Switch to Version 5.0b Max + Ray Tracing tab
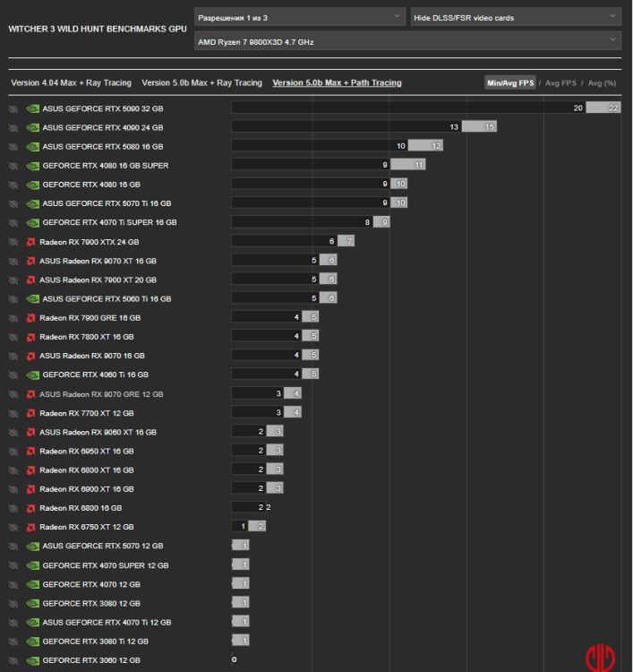The width and height of the screenshot is (633, 672). tap(201, 82)
